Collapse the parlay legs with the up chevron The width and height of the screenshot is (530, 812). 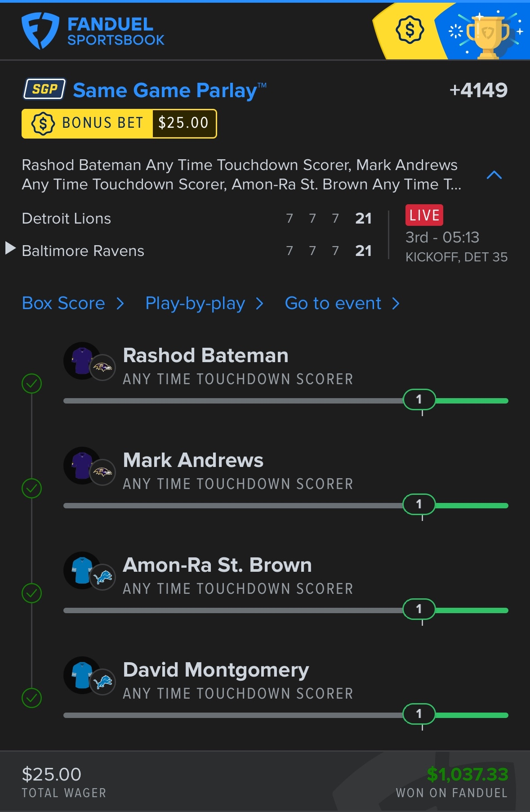494,175
